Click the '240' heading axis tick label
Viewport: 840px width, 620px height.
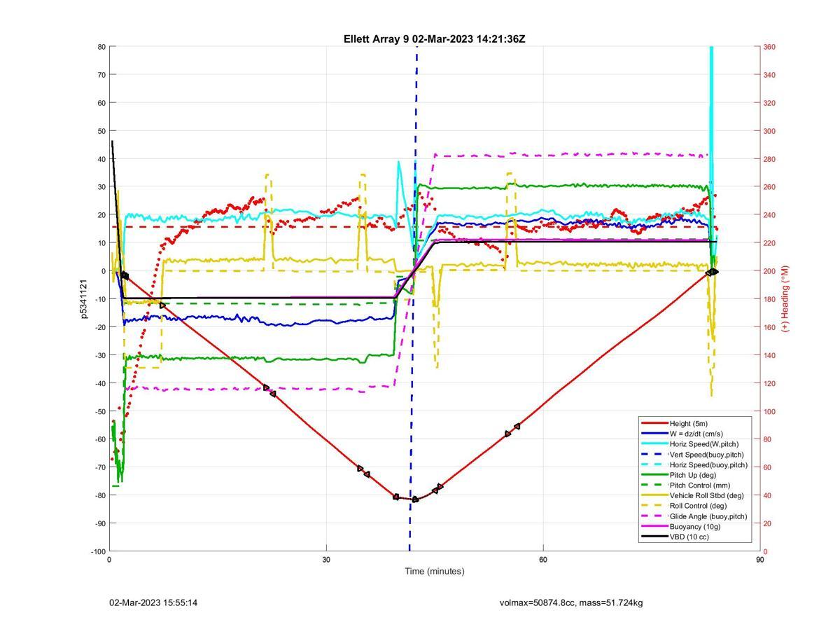769,215
